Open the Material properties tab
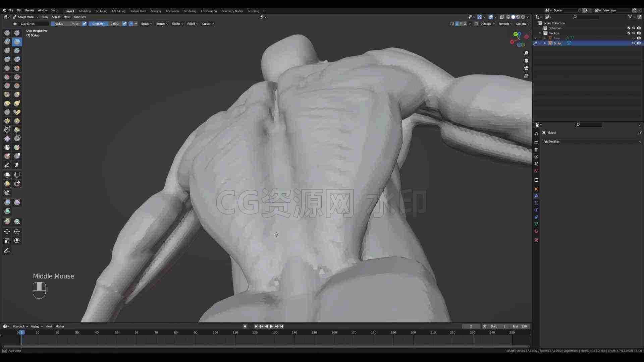 536,231
